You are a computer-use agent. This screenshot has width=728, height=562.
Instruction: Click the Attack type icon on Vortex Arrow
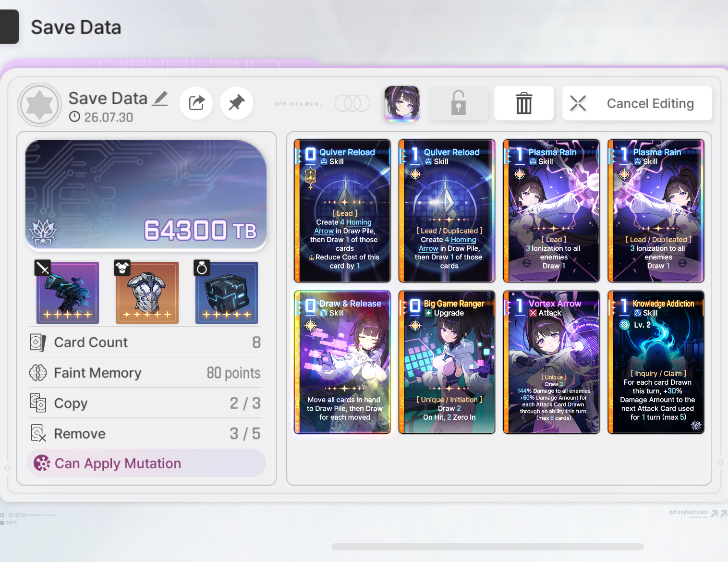coord(533,313)
